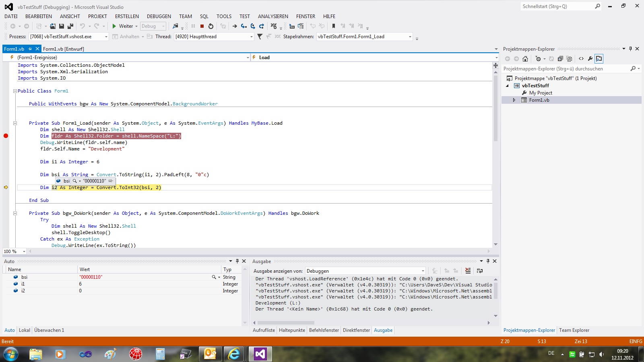The width and height of the screenshot is (644, 362).
Task: Open properties via the wrench icon
Action: click(590, 59)
